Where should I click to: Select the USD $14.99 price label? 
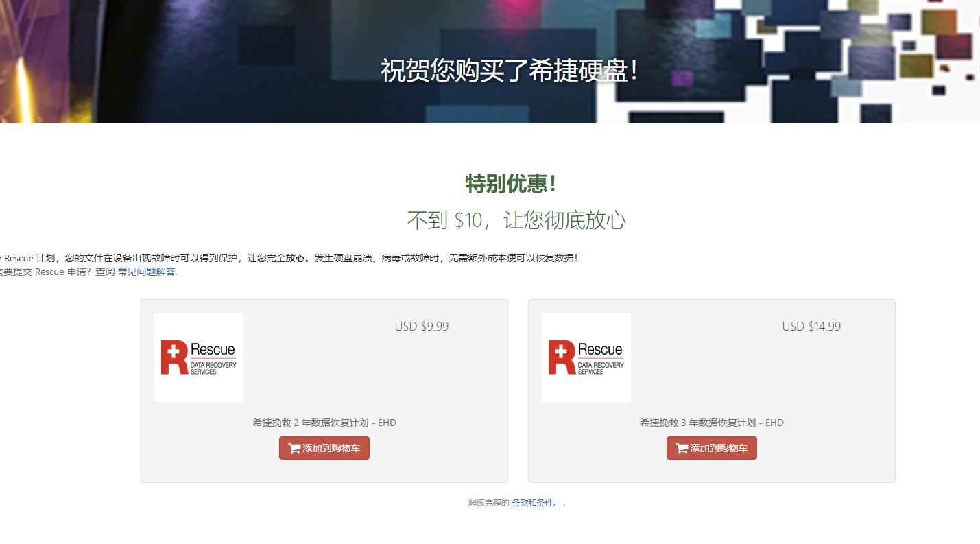click(811, 326)
